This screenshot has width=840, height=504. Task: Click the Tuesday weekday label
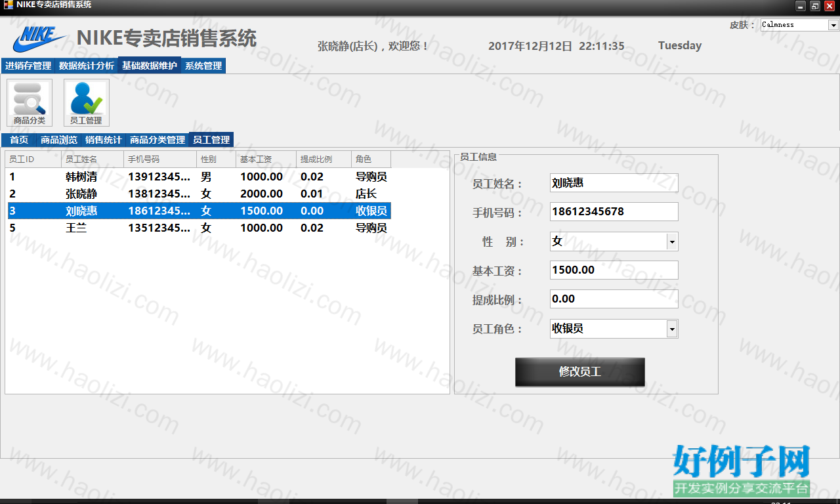click(x=680, y=45)
